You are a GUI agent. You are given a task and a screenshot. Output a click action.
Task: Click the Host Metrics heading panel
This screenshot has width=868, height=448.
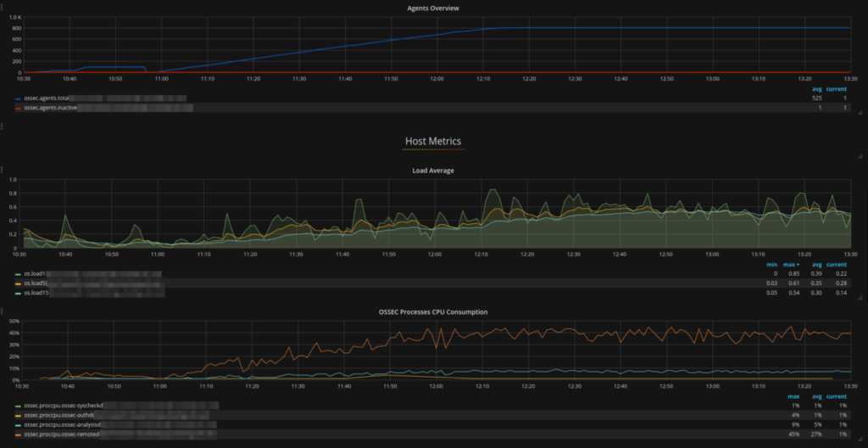pos(433,141)
